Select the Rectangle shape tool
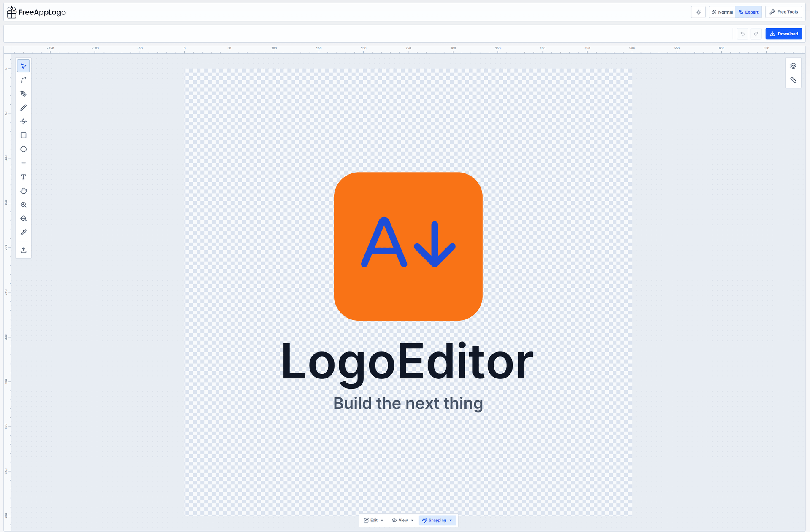This screenshot has width=810, height=532. coord(24,135)
